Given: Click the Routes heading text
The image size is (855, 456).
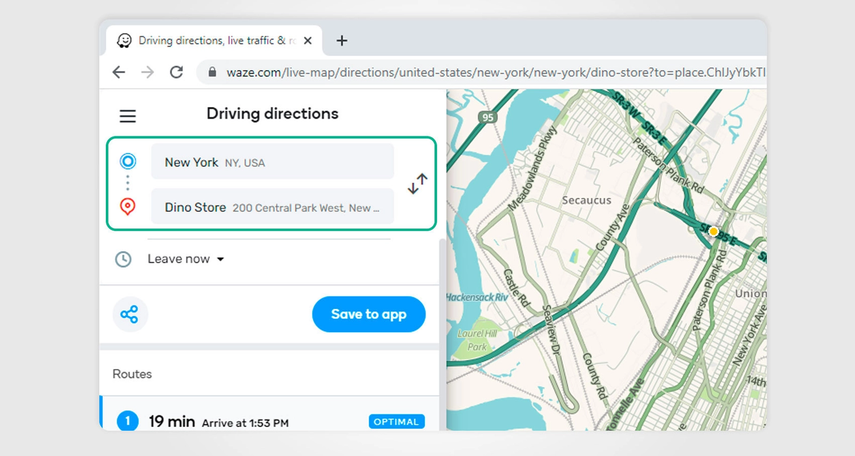Looking at the screenshot, I should (132, 374).
